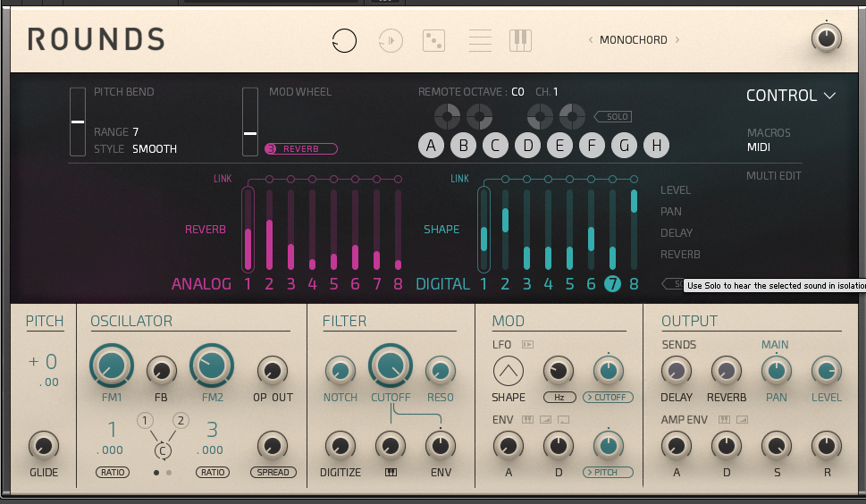Open the LFO > CUTOFF target selector
This screenshot has width=866, height=504.
click(x=608, y=397)
